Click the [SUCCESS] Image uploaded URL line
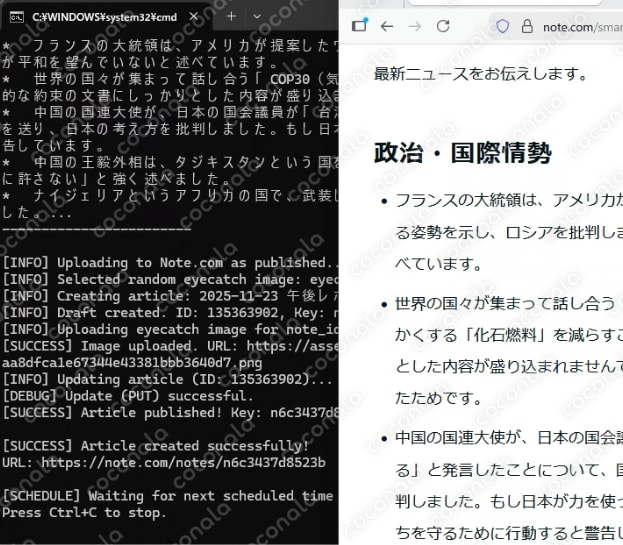This screenshot has height=545, width=623. coord(170,346)
